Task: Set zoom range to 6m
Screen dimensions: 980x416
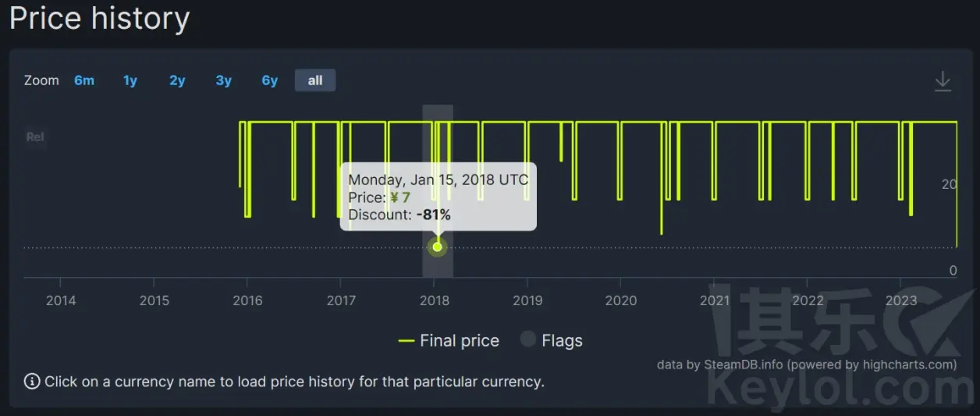Action: [84, 80]
